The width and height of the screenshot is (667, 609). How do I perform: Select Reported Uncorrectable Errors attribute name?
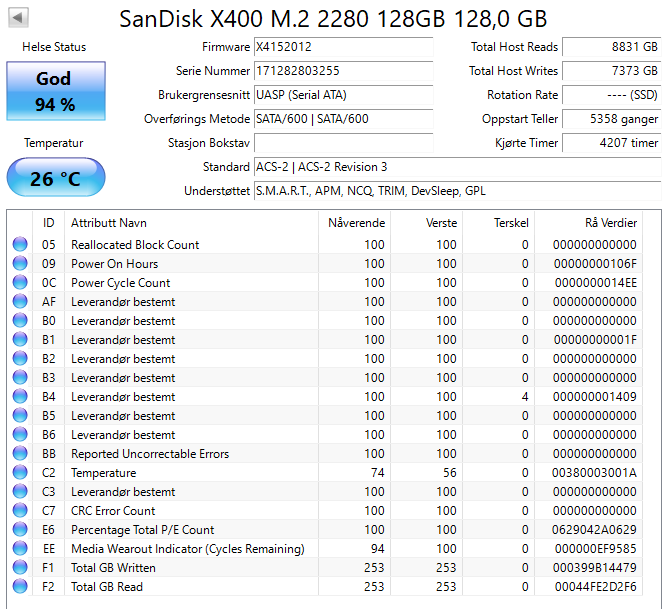pyautogui.click(x=150, y=453)
